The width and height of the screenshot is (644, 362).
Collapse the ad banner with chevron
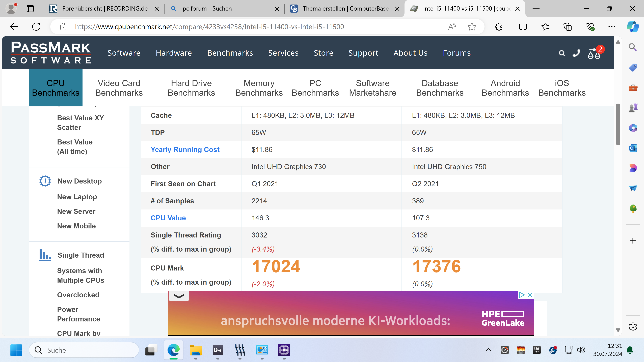(179, 296)
